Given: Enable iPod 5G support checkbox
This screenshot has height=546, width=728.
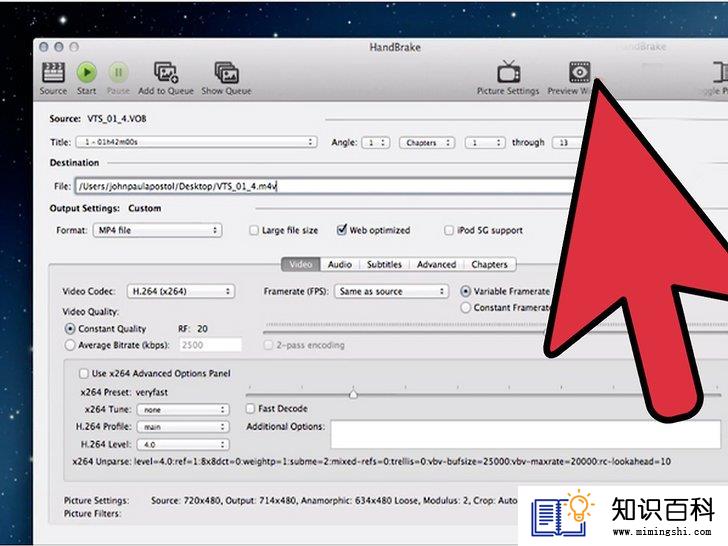Looking at the screenshot, I should point(449,230).
